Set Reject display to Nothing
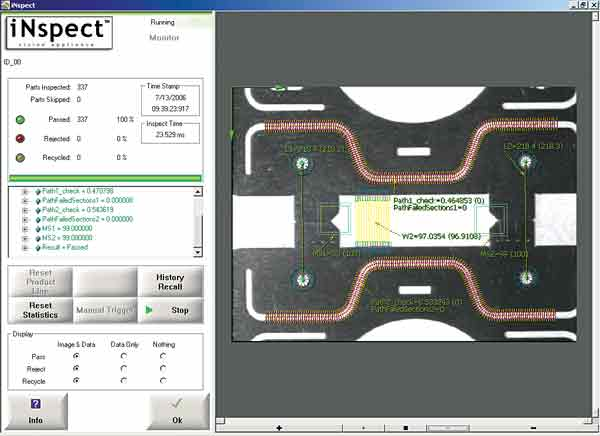This screenshot has width=600, height=436. click(164, 367)
